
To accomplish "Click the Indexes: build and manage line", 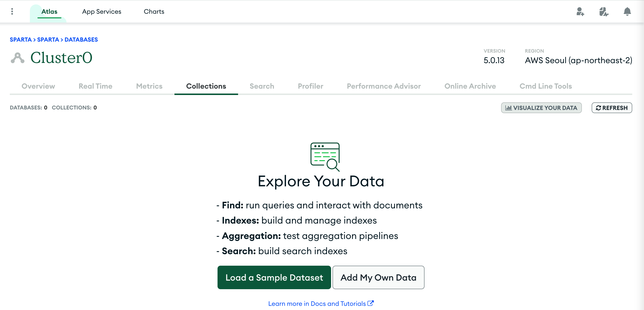I will click(297, 220).
